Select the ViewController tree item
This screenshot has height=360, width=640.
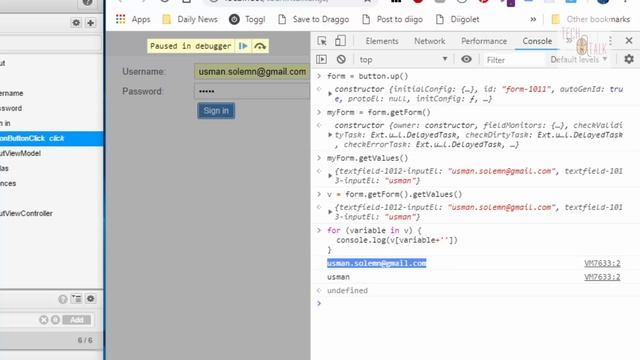26,213
